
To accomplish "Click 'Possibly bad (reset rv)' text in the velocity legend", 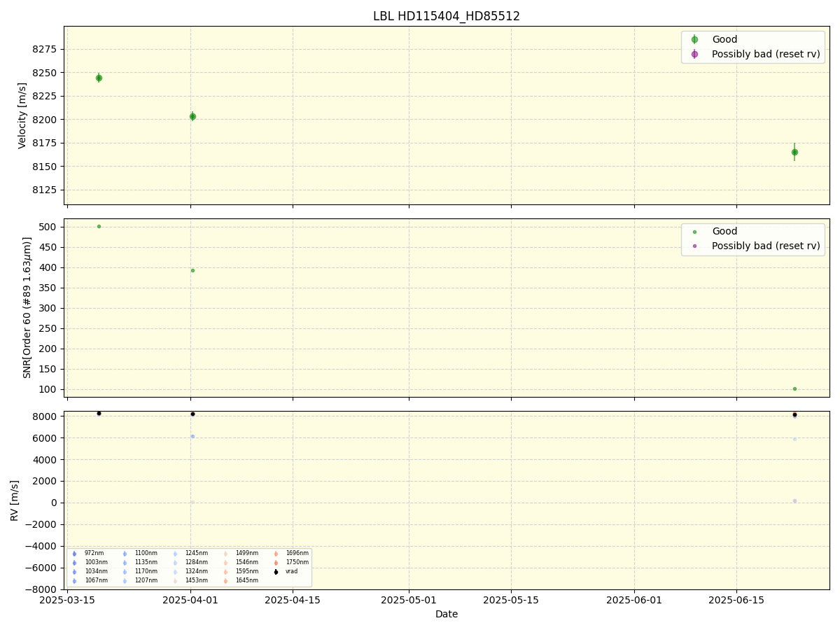I will coord(766,54).
